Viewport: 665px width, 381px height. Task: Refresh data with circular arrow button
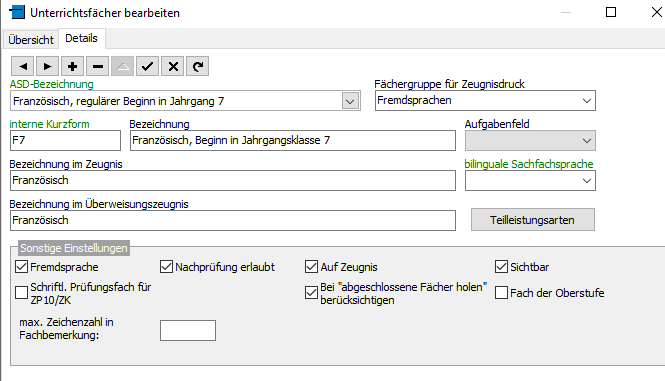click(x=198, y=66)
